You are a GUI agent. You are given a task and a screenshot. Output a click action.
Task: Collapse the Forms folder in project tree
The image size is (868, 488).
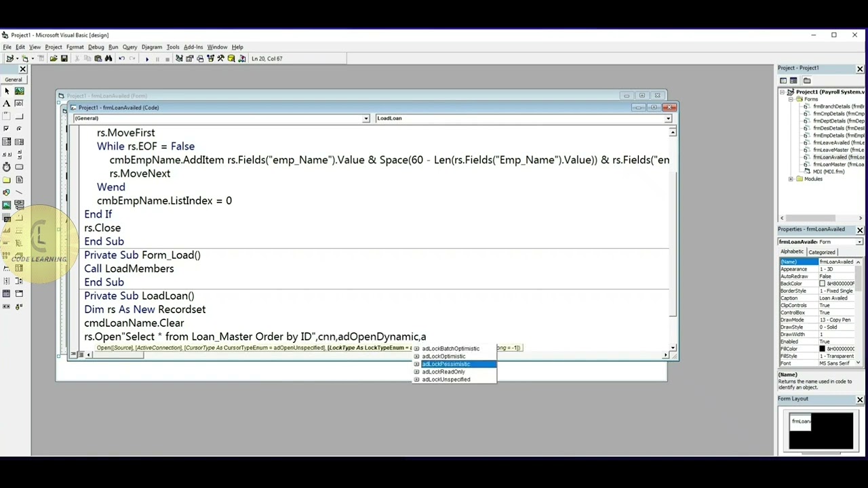click(791, 100)
